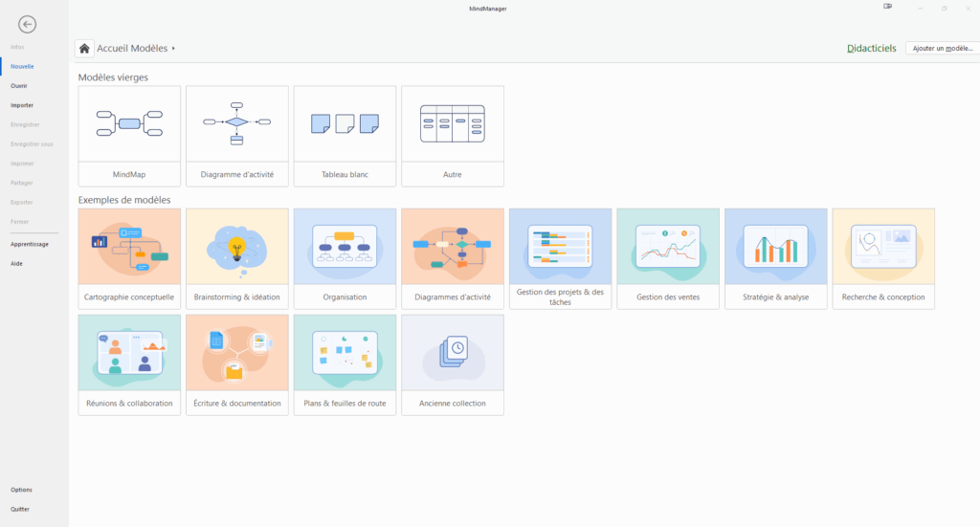This screenshot has height=527, width=980.
Task: Go to Apprentissage in the sidebar
Action: tap(30, 244)
